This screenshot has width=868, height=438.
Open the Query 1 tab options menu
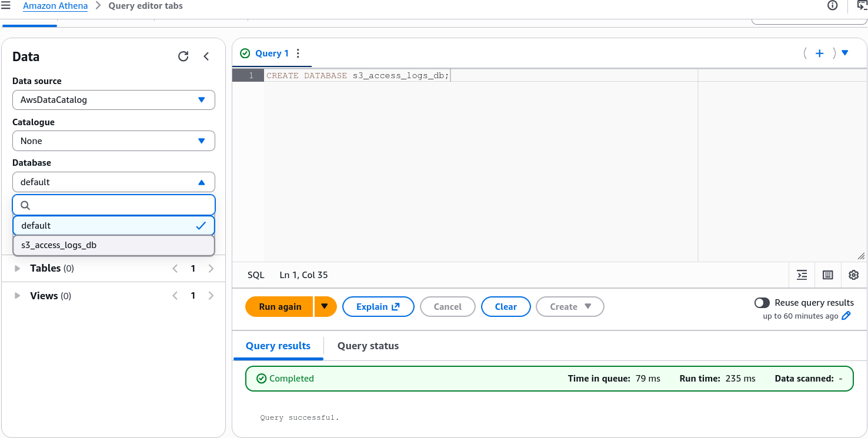pos(298,54)
